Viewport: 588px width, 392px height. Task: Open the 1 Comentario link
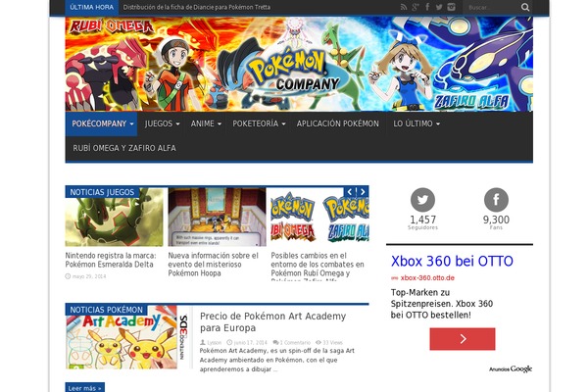point(295,342)
